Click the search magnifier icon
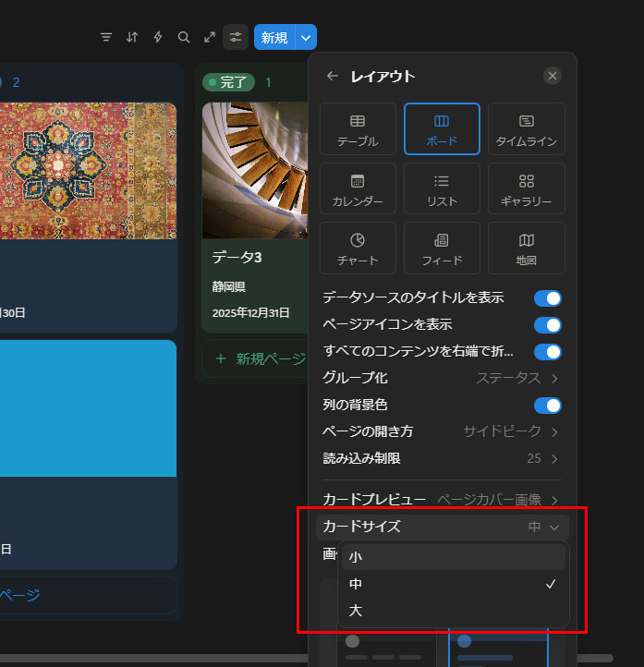Image resolution: width=644 pixels, height=667 pixels. tap(184, 37)
